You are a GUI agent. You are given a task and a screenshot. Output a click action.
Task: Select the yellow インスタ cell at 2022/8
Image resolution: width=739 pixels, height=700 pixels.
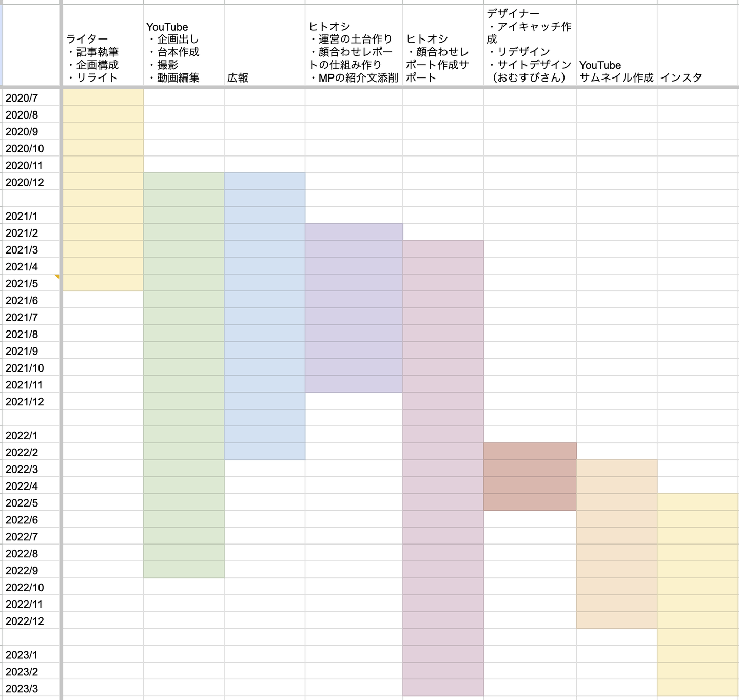(x=698, y=553)
